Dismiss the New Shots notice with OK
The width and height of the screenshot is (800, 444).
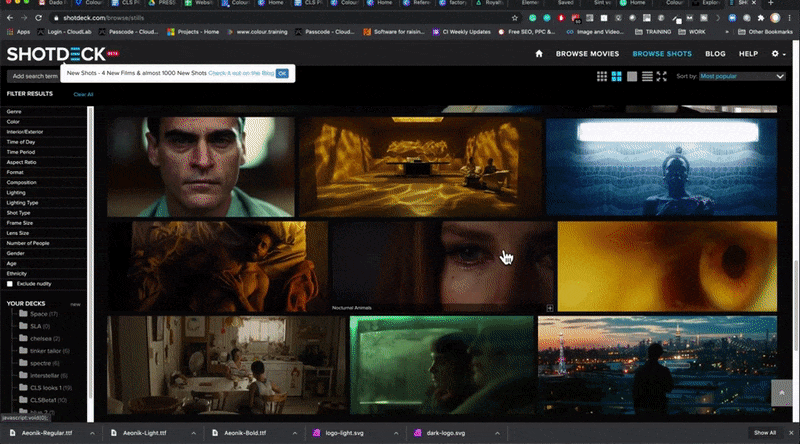[x=282, y=73]
